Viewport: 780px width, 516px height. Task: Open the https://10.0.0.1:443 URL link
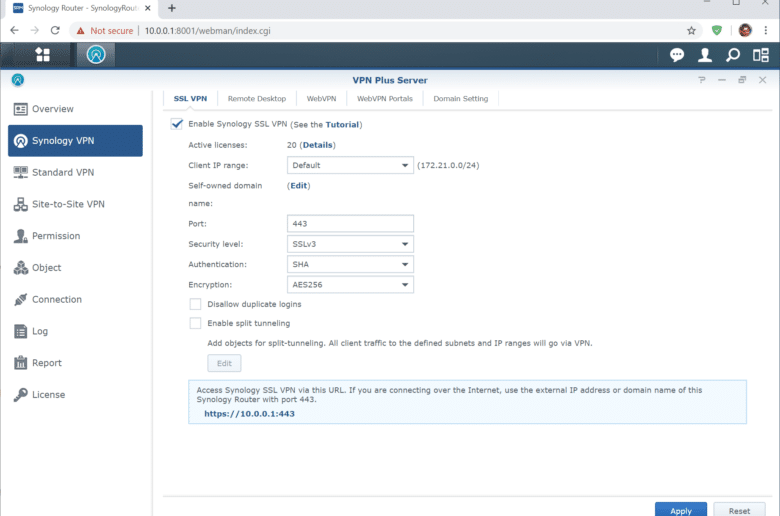click(x=249, y=413)
